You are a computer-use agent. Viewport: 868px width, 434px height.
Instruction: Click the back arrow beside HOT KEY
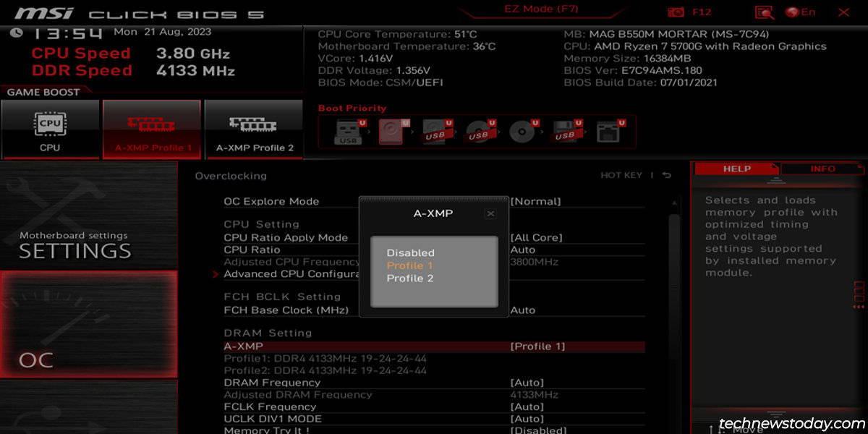(667, 176)
